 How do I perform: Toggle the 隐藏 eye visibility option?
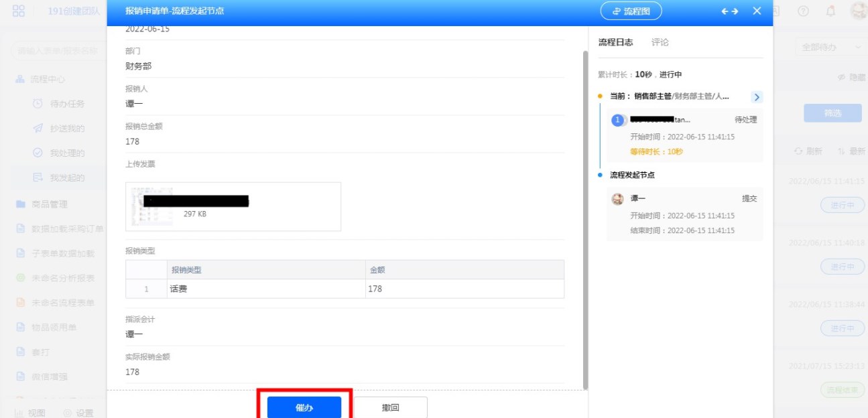point(843,78)
